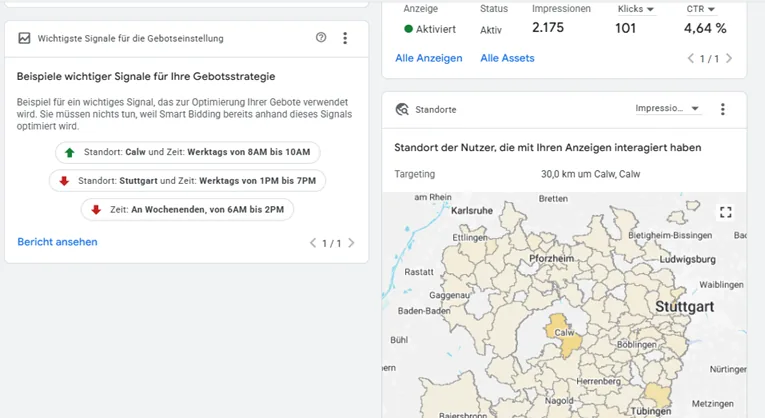765x418 pixels.
Task: Click Ludwigsburg label on the map
Action: pyautogui.click(x=687, y=259)
